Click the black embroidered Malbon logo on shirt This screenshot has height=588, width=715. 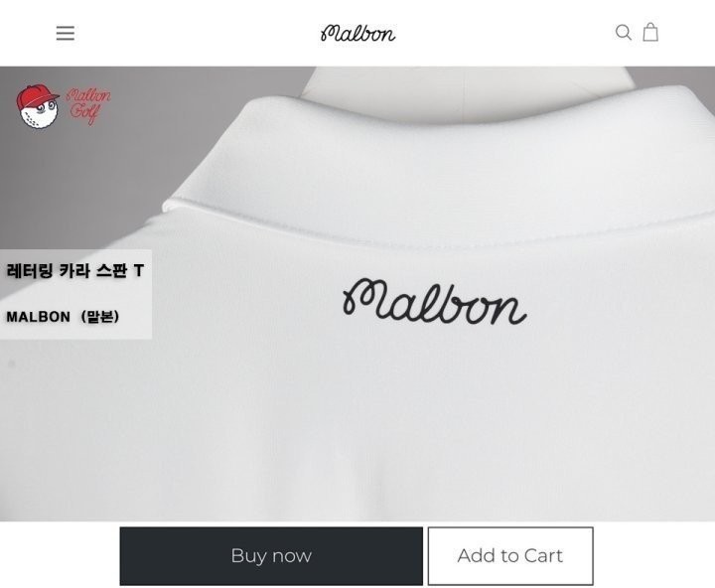(x=434, y=302)
